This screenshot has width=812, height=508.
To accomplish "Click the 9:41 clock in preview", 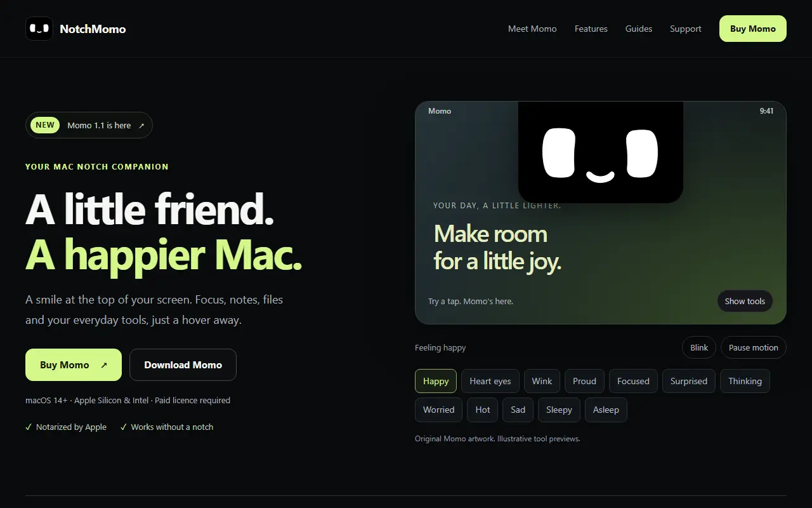I will [x=766, y=111].
